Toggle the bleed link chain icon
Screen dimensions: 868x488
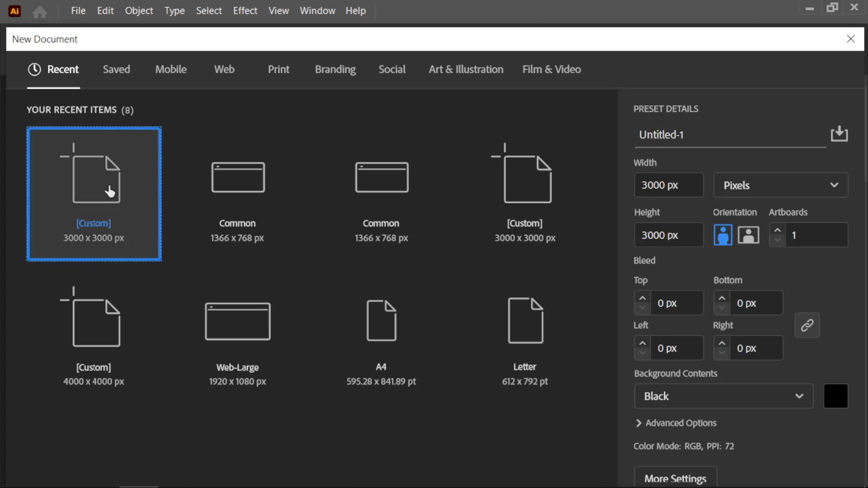tap(807, 325)
